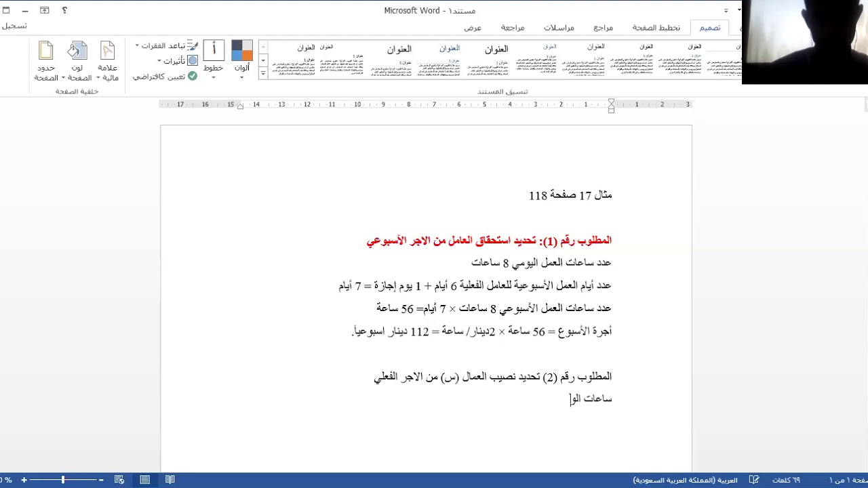Viewport: 868px width, 488px height.
Task: Open Effects (تأثيرات) dropdown
Action: tap(178, 60)
